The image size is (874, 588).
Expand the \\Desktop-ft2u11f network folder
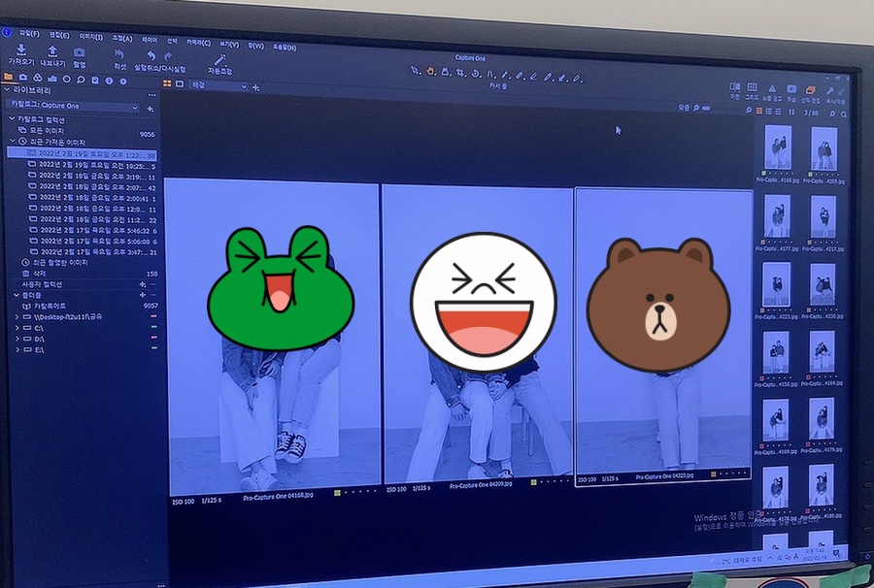[17, 317]
